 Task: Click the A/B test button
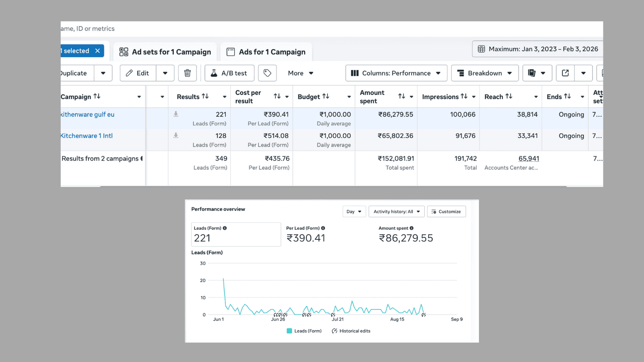pyautogui.click(x=229, y=73)
